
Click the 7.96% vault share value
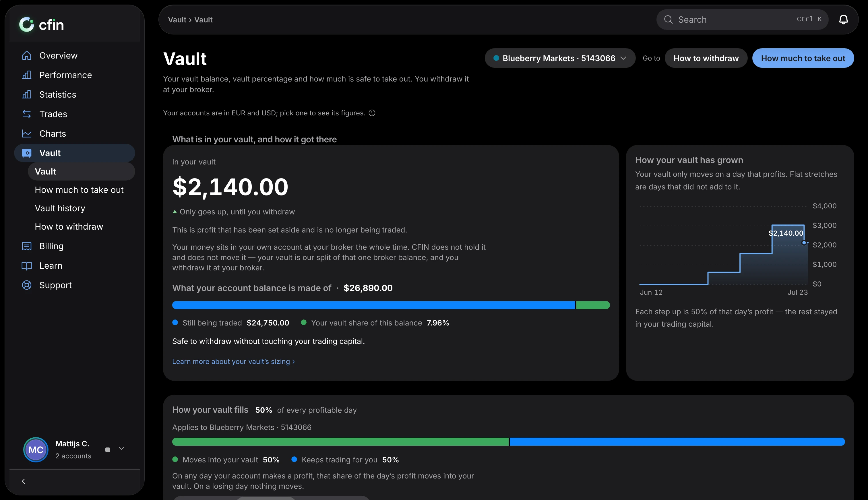coord(438,323)
